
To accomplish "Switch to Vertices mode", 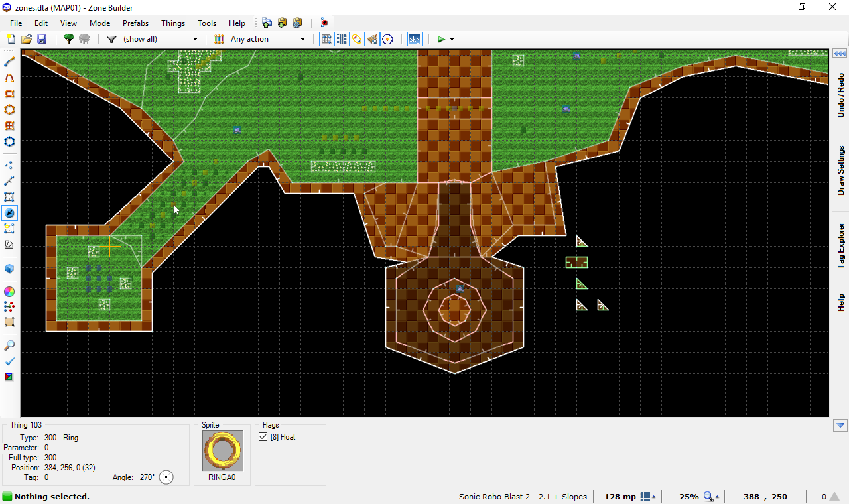I will tap(9, 164).
